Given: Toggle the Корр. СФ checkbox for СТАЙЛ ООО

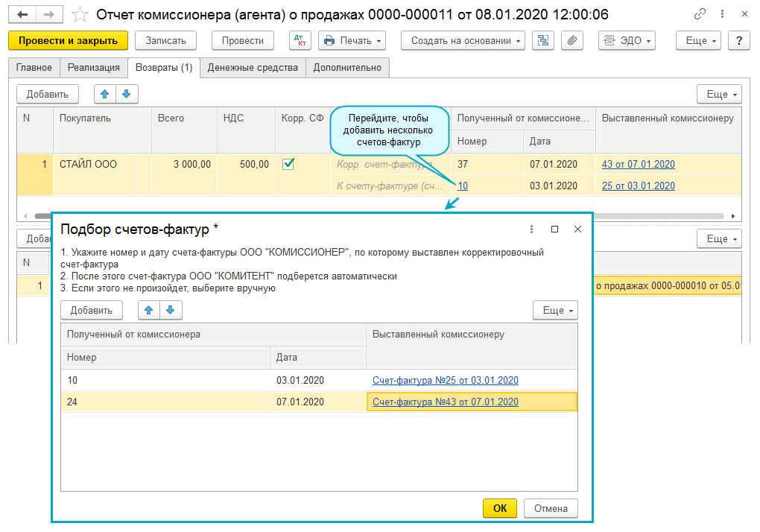Looking at the screenshot, I should (288, 164).
